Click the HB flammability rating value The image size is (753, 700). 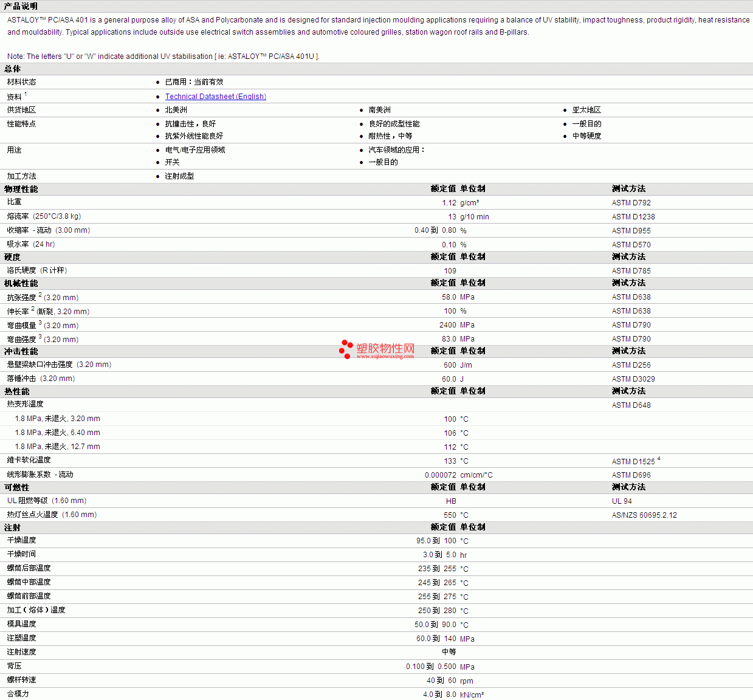point(451,501)
